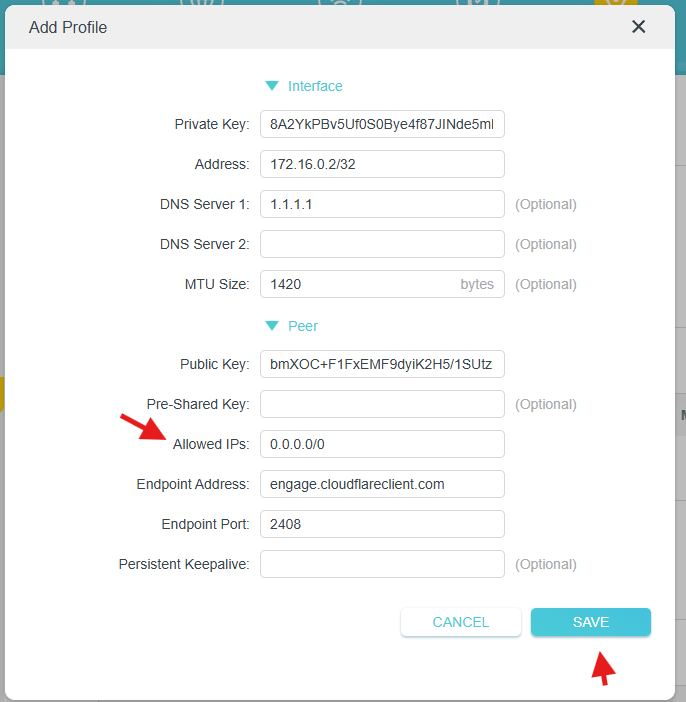Focus the Private Key input field

pos(382,124)
